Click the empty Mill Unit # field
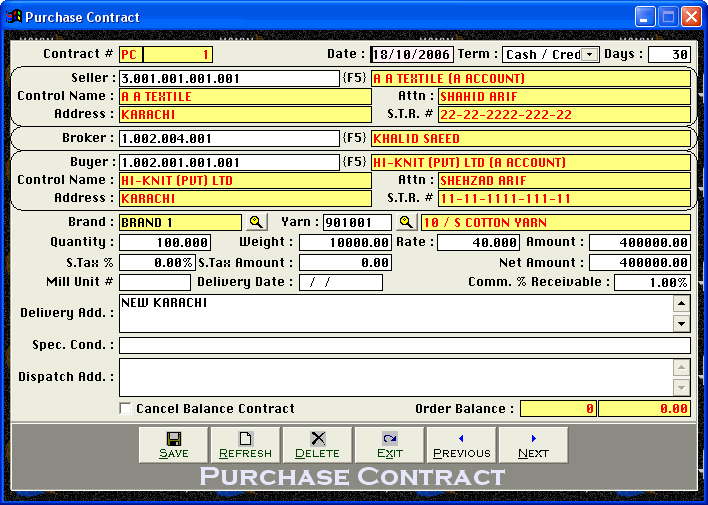The image size is (708, 505). [x=155, y=282]
